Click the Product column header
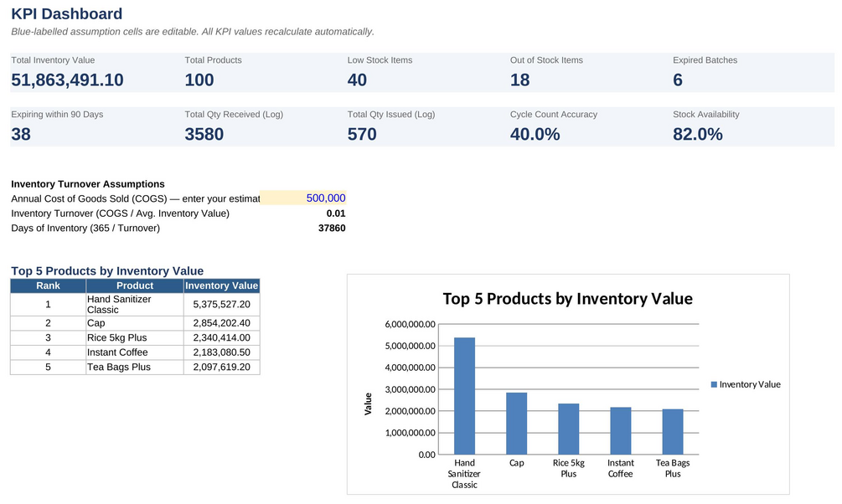The width and height of the screenshot is (842, 504). tap(135, 285)
